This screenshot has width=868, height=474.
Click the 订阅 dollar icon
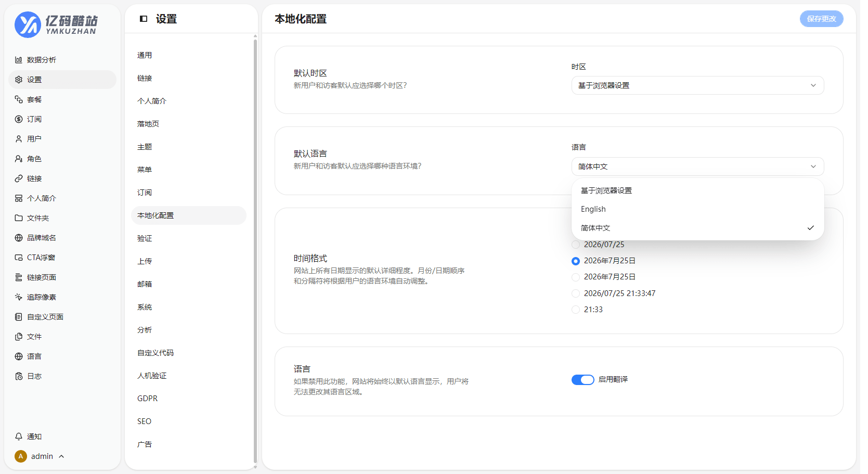pyautogui.click(x=19, y=119)
